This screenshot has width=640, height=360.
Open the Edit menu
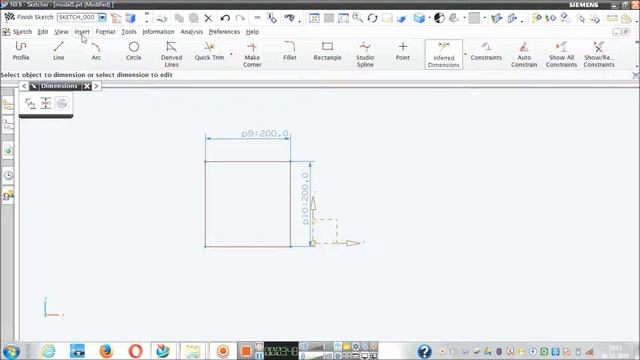click(x=42, y=32)
